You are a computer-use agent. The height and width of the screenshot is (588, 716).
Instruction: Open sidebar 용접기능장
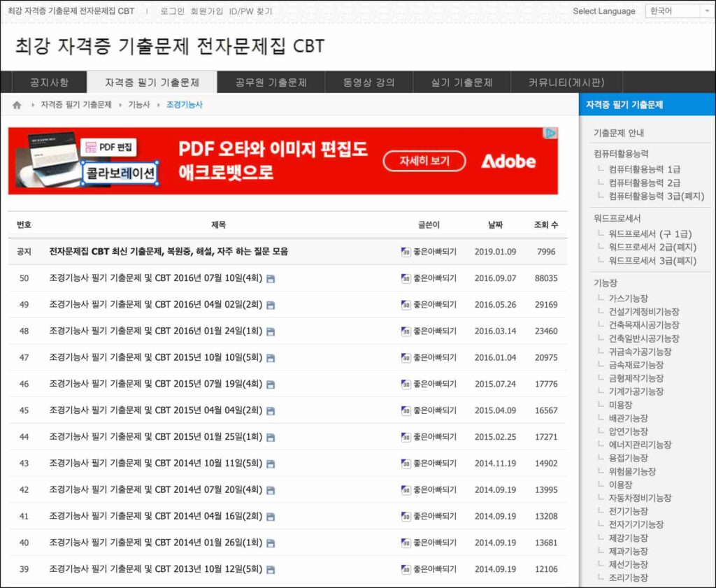coord(628,457)
